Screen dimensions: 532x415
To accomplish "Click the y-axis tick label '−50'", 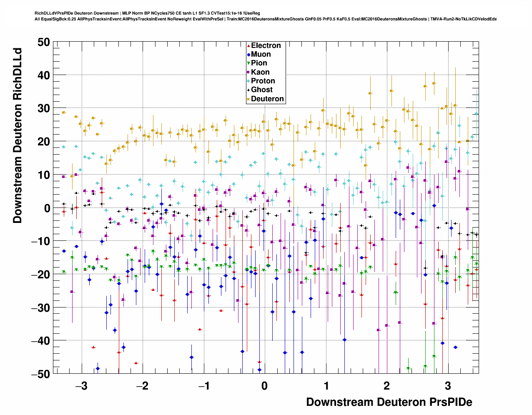I will click(x=40, y=374).
